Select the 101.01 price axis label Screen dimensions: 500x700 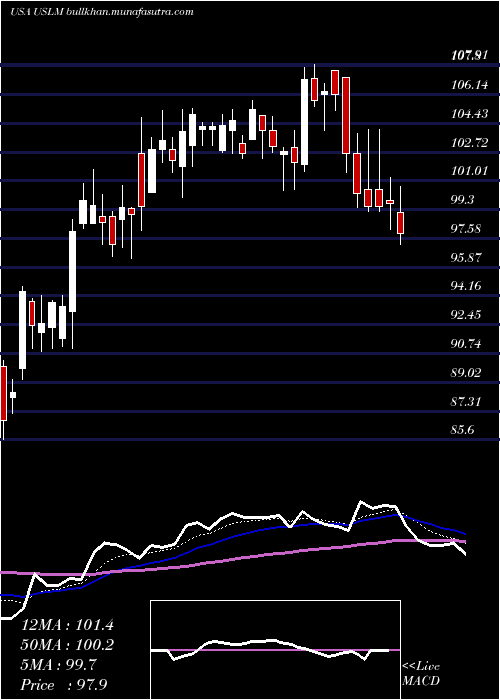point(470,171)
